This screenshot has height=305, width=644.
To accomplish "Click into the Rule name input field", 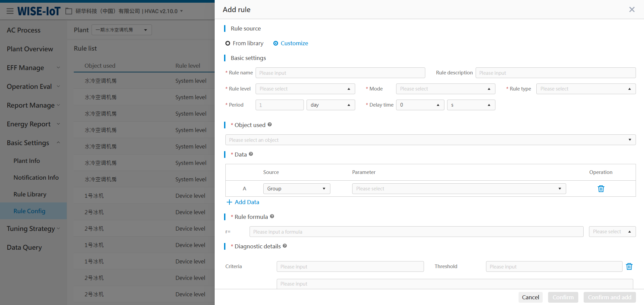I will [x=340, y=73].
